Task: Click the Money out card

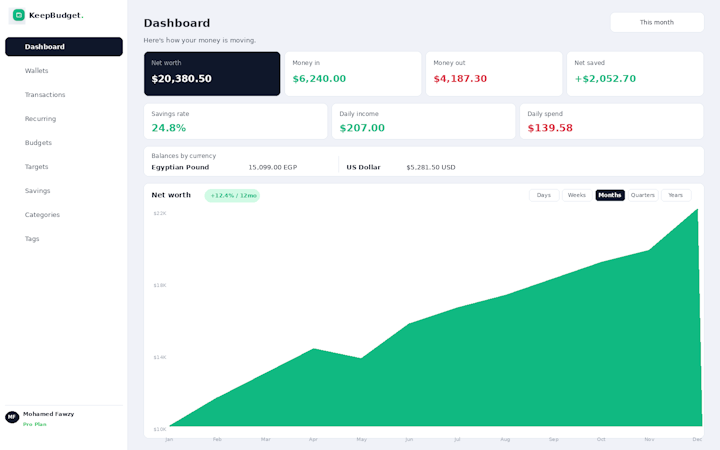Action: pos(494,73)
